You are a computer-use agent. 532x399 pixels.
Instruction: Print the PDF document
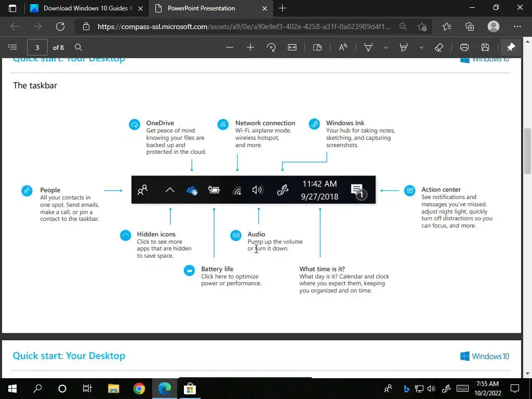pos(464,47)
